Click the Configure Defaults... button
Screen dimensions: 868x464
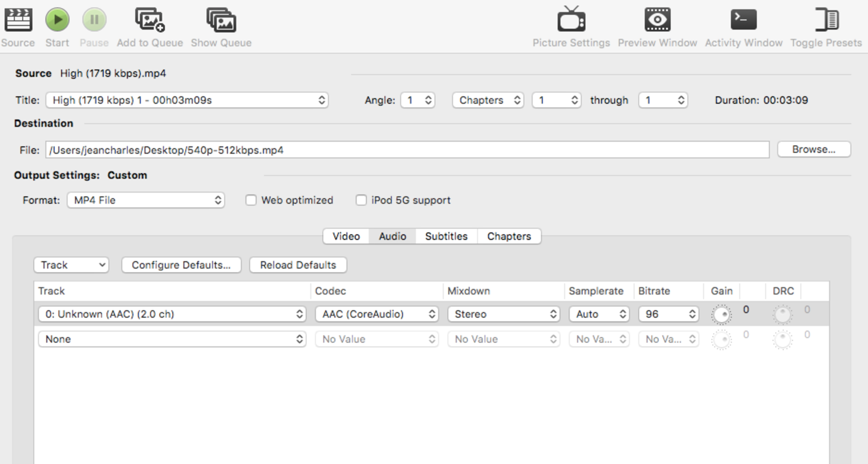[x=181, y=265]
